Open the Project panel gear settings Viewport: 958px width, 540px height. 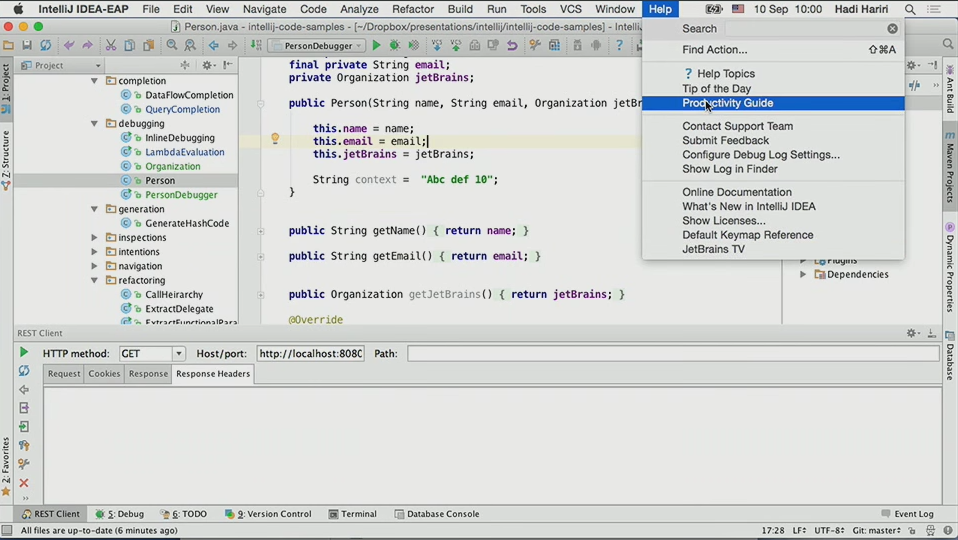[207, 65]
